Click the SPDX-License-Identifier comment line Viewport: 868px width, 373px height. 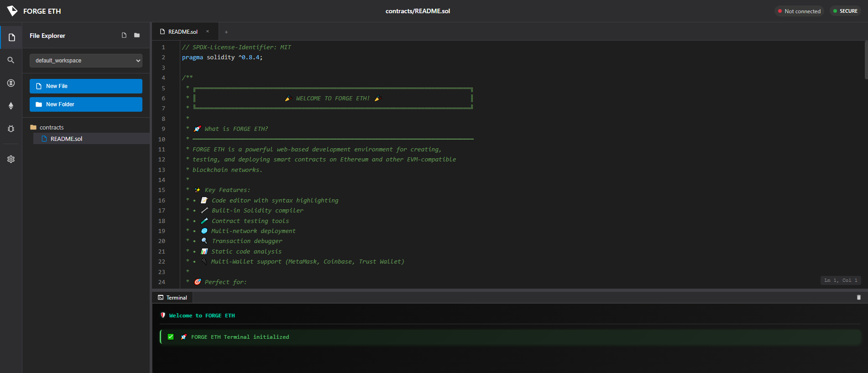(236, 47)
